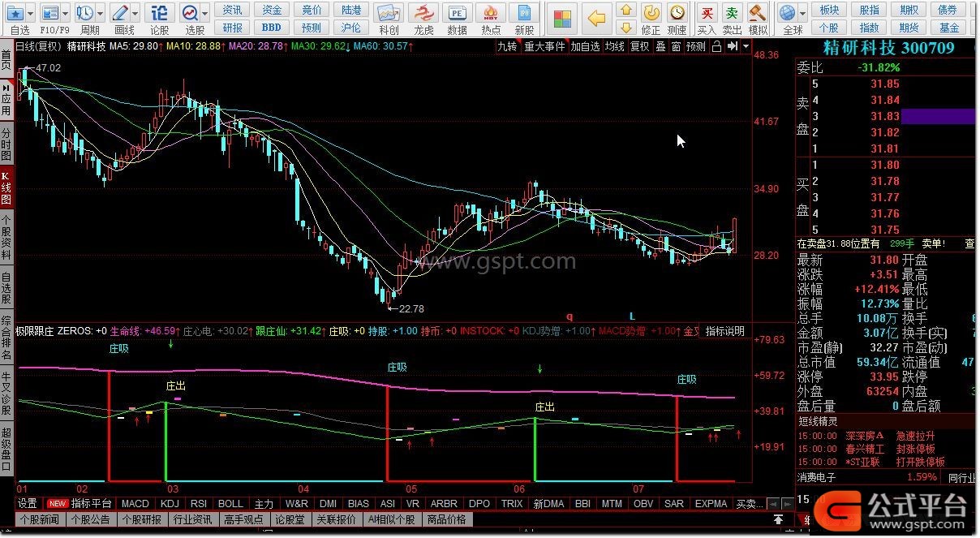Click the 研报 research reports button
Screen dimensions: 980x538
(232, 27)
